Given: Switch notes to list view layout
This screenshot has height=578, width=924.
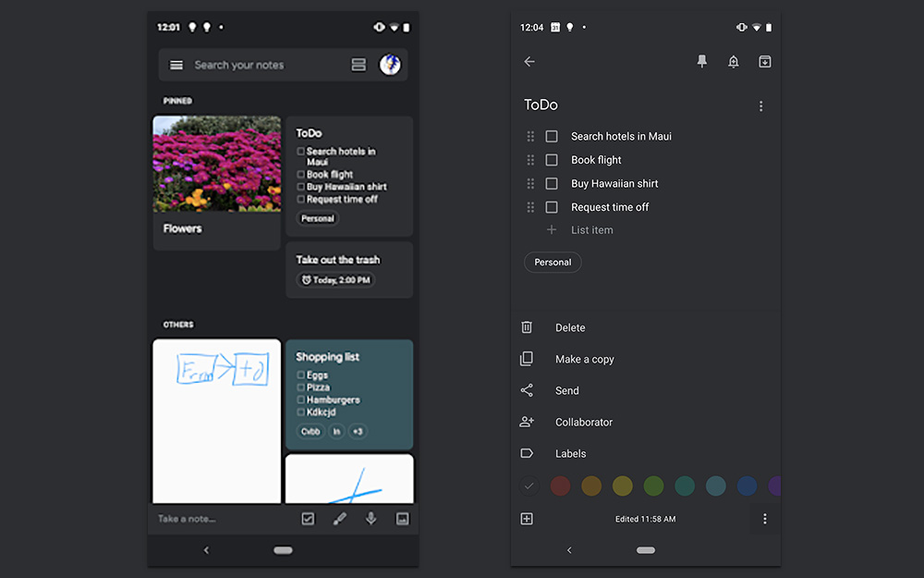Looking at the screenshot, I should pyautogui.click(x=359, y=65).
